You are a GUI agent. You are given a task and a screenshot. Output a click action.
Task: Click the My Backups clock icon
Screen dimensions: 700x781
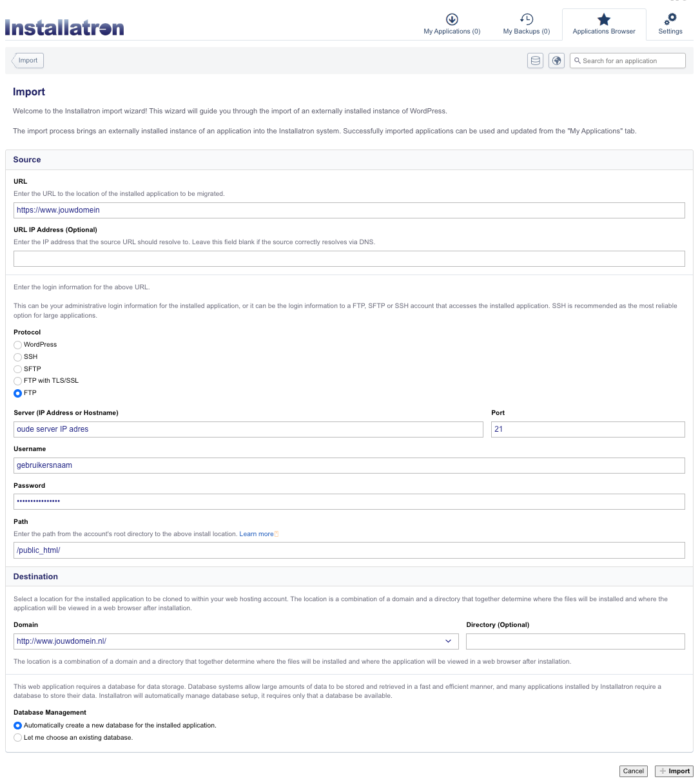click(527, 19)
